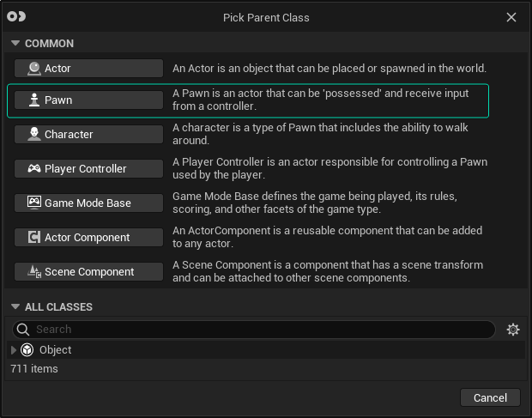532x418 pixels.
Task: Click the Scene Component icon
Action: (x=34, y=271)
